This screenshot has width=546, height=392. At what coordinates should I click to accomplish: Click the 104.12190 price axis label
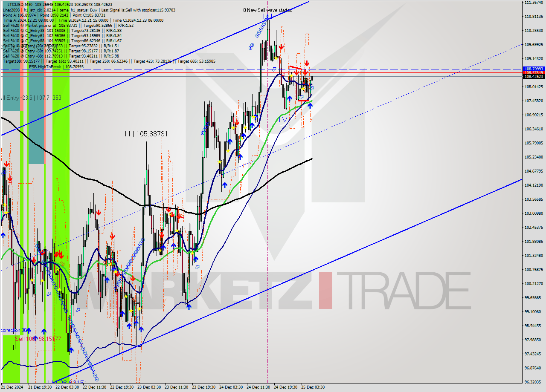534,185
